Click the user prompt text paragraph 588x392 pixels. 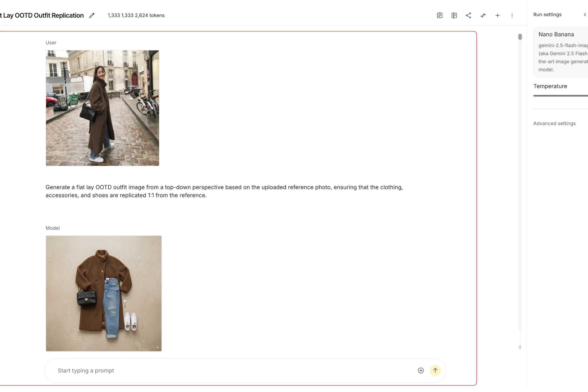[224, 191]
